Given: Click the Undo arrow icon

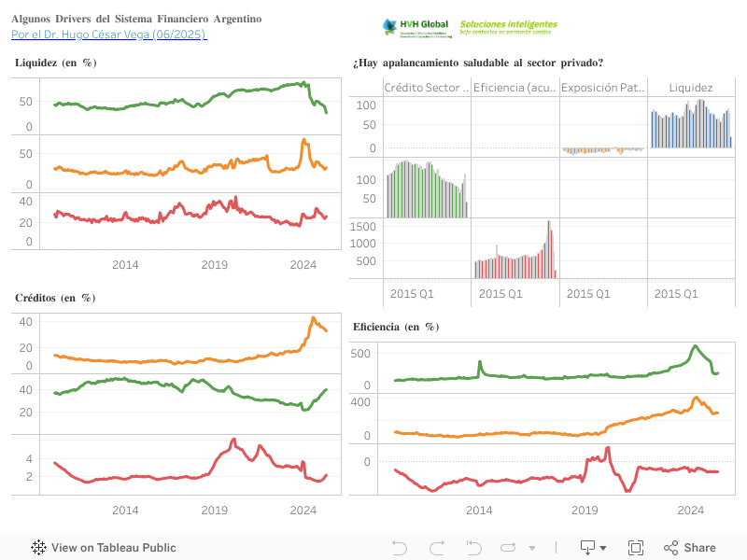Looking at the screenshot, I should click(x=400, y=548).
